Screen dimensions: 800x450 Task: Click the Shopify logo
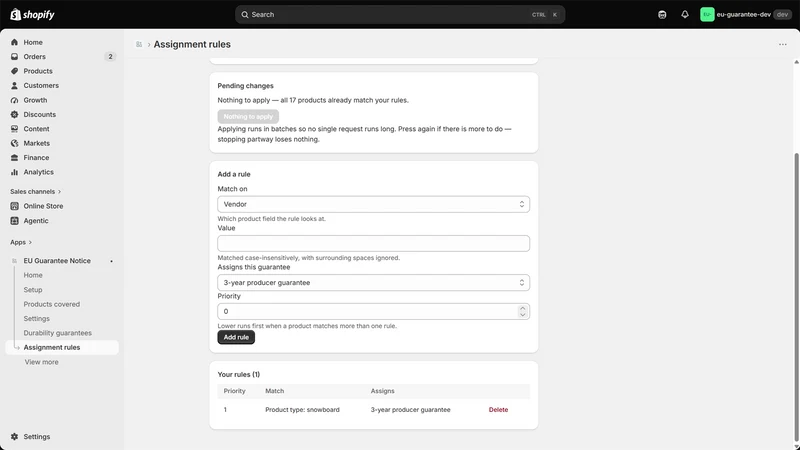[32, 14]
